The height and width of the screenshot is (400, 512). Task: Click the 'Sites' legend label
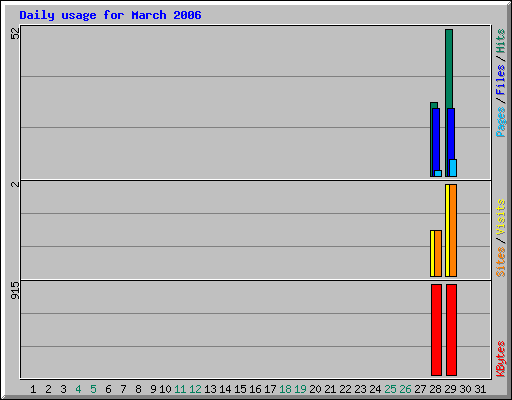(x=500, y=262)
